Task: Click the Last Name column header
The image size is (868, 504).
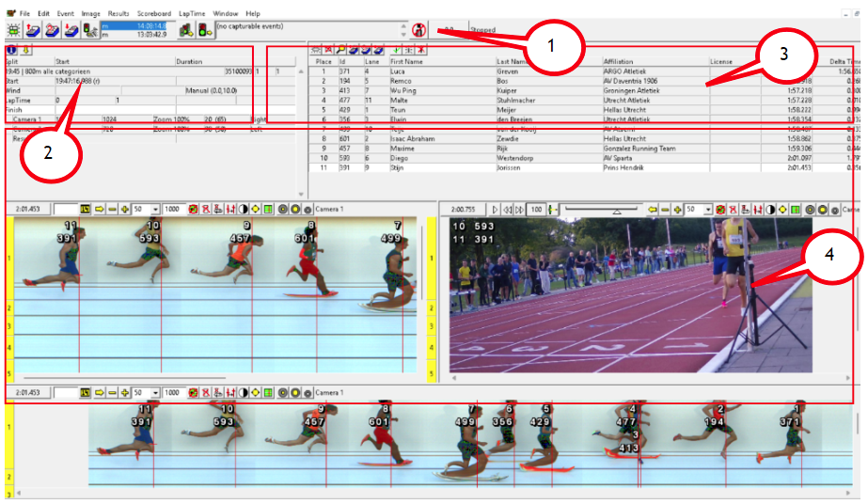Action: tap(513, 61)
